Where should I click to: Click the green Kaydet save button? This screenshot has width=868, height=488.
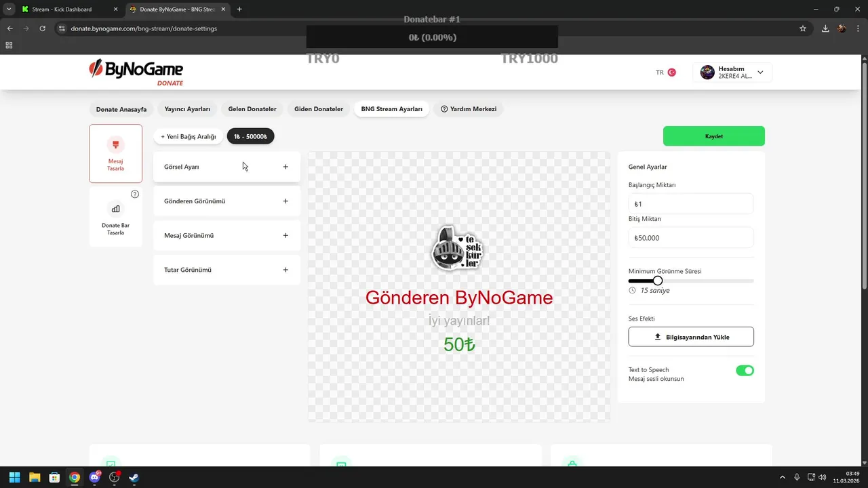coord(714,136)
